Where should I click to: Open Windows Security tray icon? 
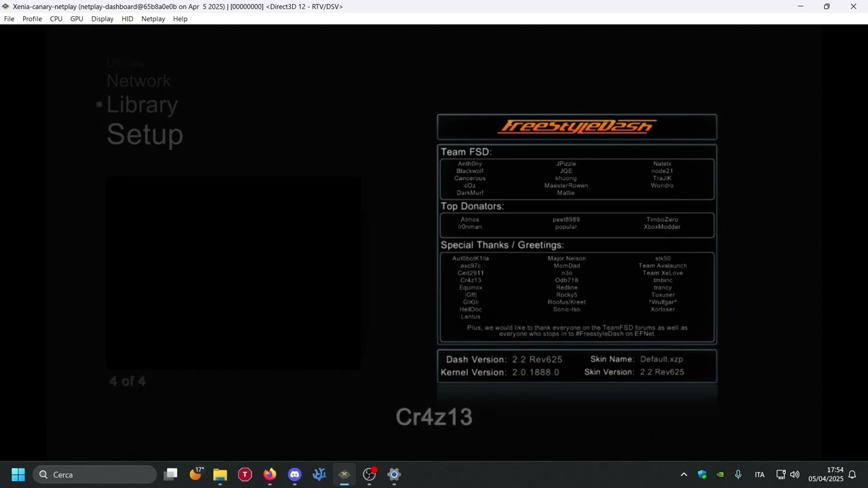702,474
